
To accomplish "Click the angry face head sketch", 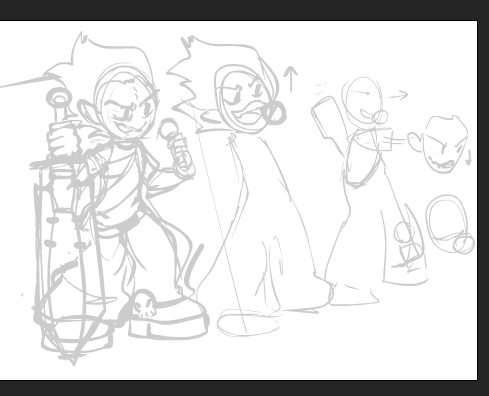I will point(444,144).
